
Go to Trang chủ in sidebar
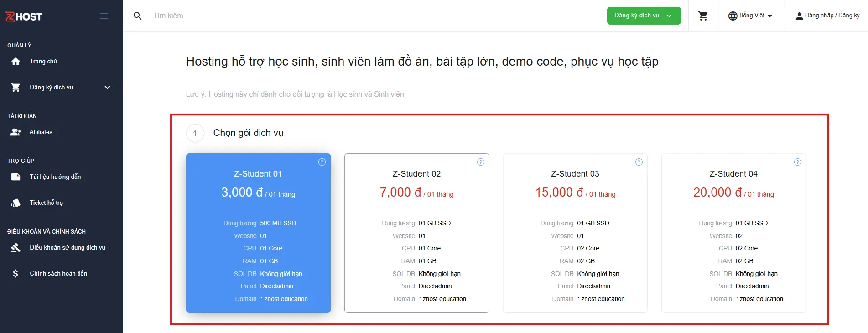pyautogui.click(x=43, y=61)
